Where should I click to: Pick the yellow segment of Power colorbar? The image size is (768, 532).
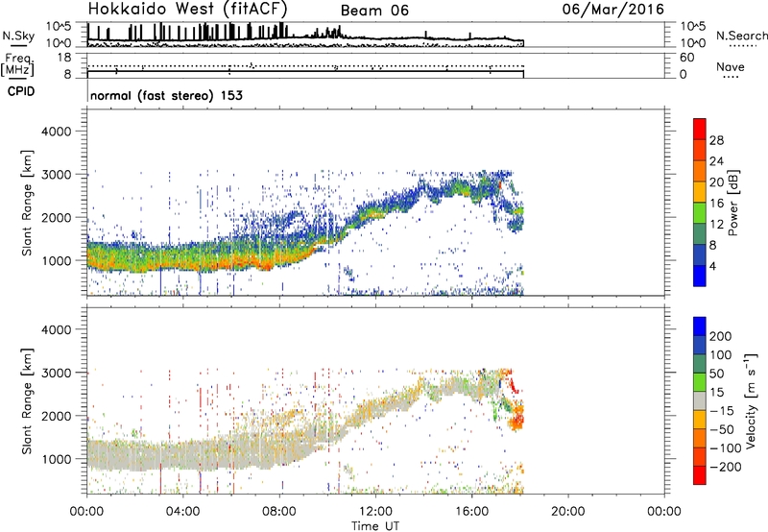point(700,192)
